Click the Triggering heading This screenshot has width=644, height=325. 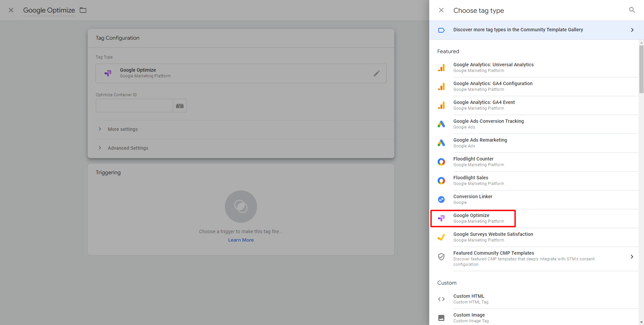tap(108, 173)
